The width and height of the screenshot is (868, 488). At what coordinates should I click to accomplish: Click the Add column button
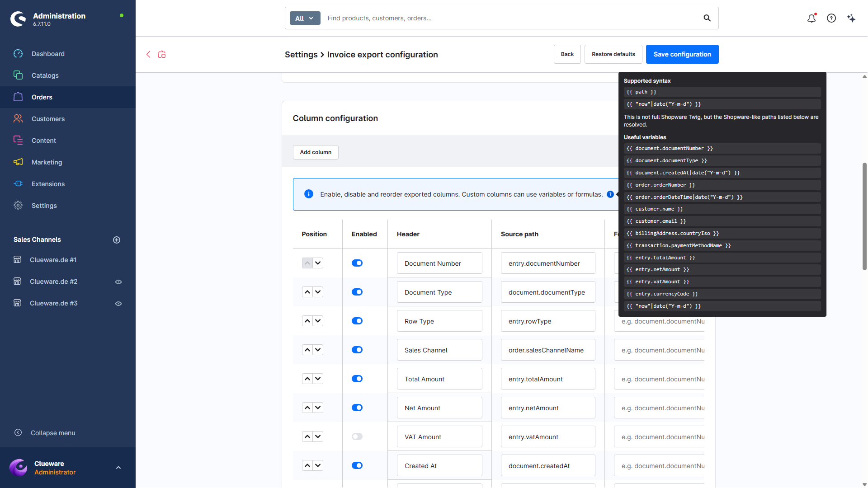[316, 152]
